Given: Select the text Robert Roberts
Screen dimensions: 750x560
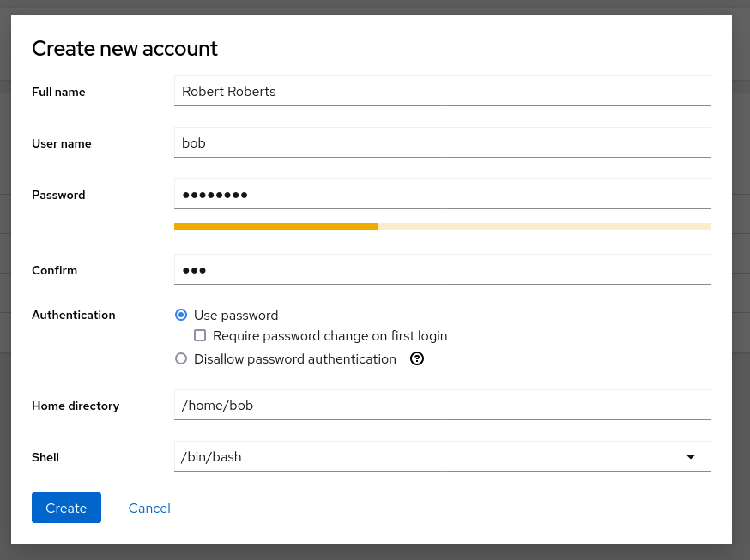Looking at the screenshot, I should click(228, 91).
